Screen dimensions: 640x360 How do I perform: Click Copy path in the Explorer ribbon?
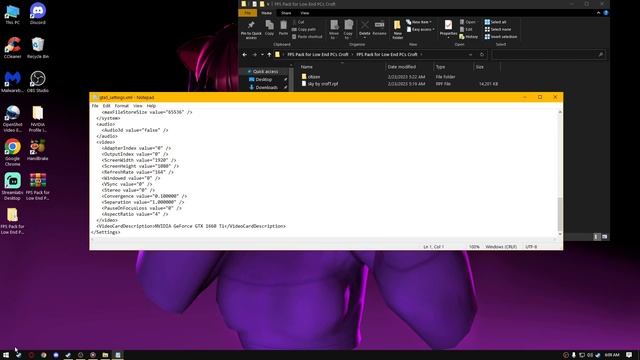click(x=304, y=29)
